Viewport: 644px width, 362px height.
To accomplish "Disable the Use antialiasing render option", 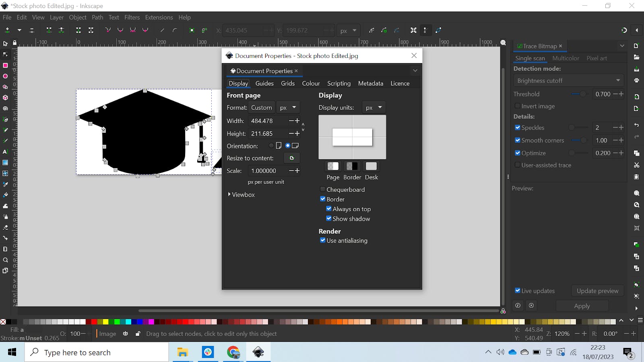I will (322, 240).
